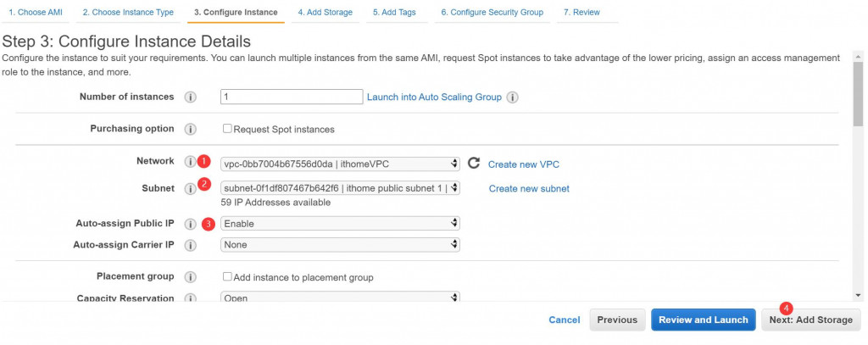Click the refresh icon next to Network dropdown

(x=474, y=164)
